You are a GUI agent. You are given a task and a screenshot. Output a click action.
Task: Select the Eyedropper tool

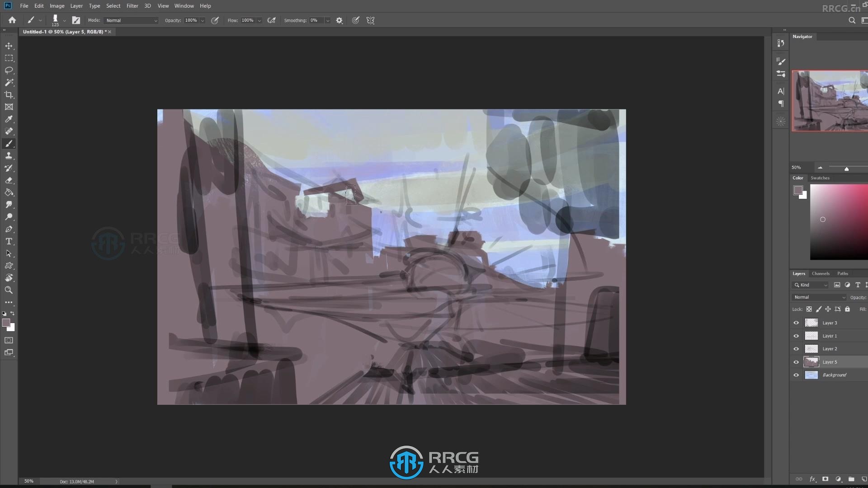(x=9, y=119)
